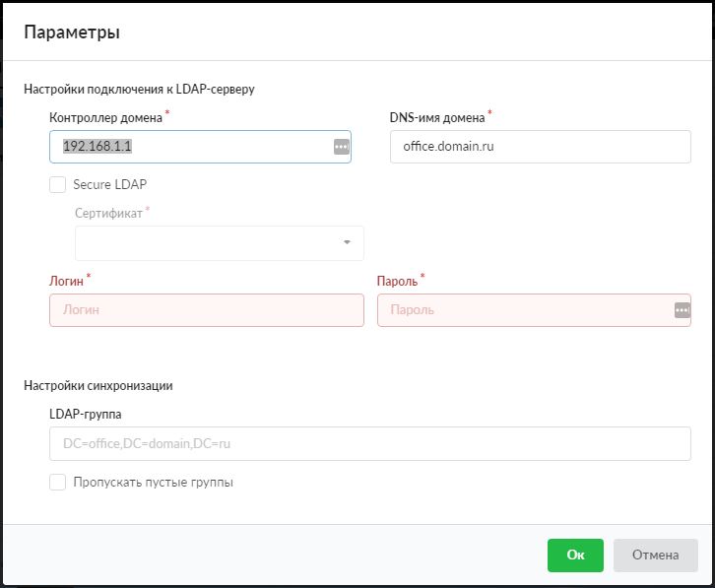The height and width of the screenshot is (588, 715).
Task: Click ellipsis icon in Контроллер домена field
Action: point(341,146)
